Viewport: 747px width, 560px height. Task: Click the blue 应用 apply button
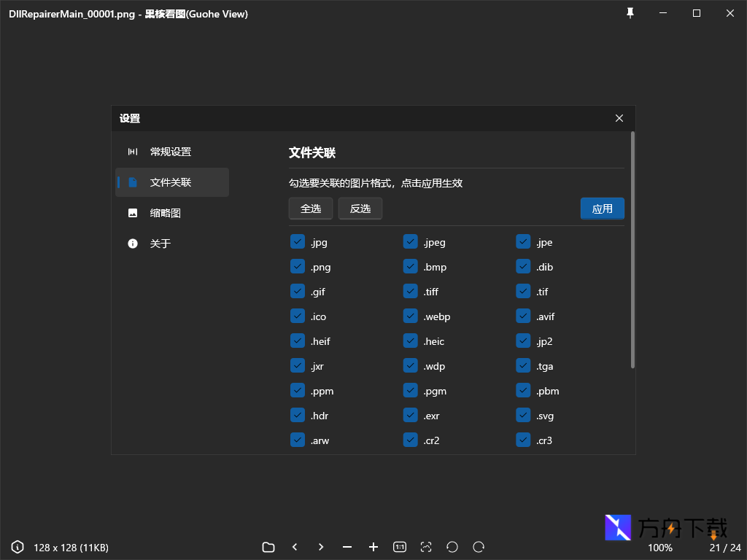tap(602, 209)
